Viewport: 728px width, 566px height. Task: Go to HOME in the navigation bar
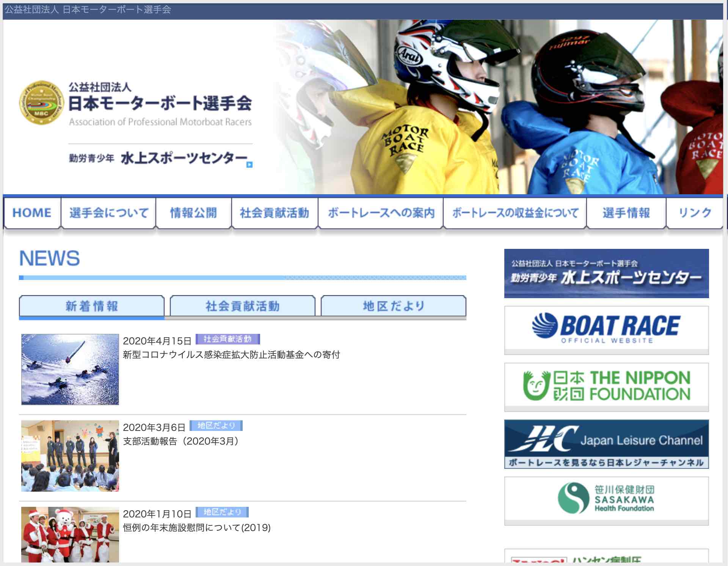[31, 213]
